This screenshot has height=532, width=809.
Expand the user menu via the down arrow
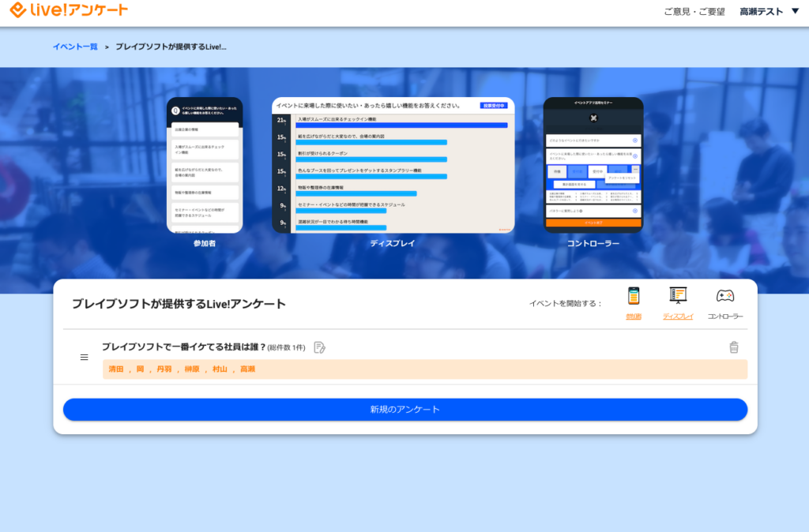(x=796, y=11)
